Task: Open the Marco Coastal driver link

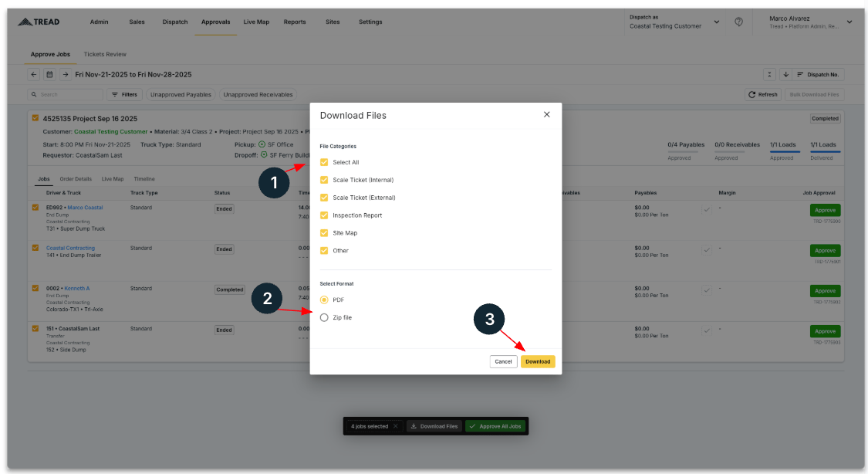Action: point(85,208)
